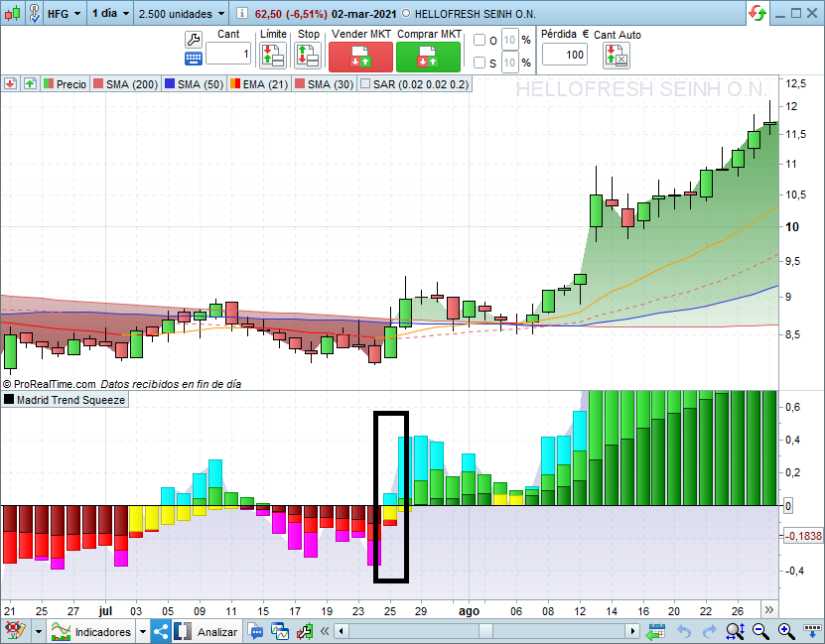Click the red Vender MKT button
The width and height of the screenshot is (825, 644).
tap(360, 57)
